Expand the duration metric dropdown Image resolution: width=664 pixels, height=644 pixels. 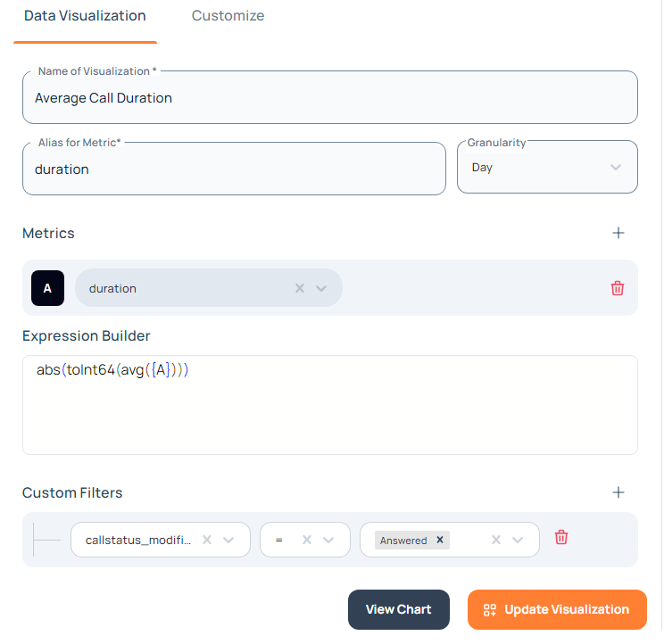click(x=322, y=288)
